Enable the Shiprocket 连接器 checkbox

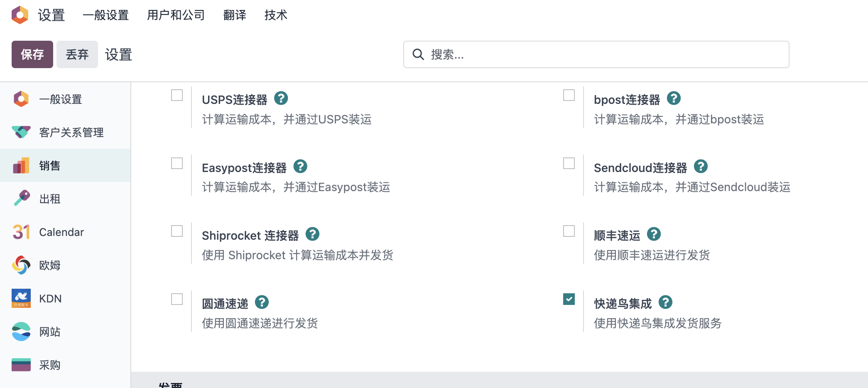click(177, 231)
